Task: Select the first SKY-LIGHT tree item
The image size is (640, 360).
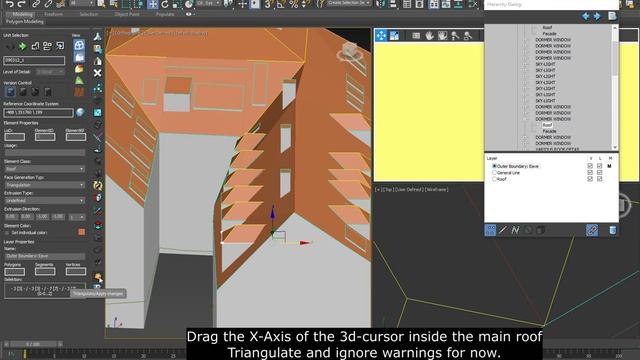Action: [x=545, y=64]
